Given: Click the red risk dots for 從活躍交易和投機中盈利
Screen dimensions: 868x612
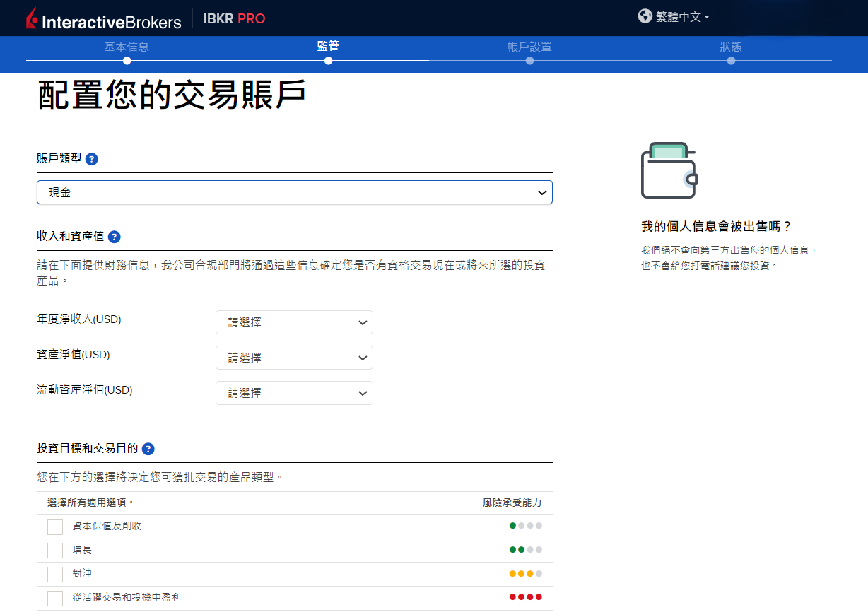Looking at the screenshot, I should tap(526, 597).
